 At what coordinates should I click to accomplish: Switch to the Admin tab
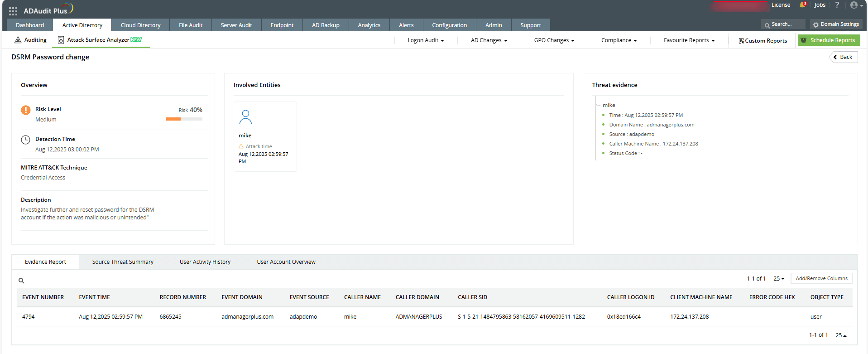point(494,25)
